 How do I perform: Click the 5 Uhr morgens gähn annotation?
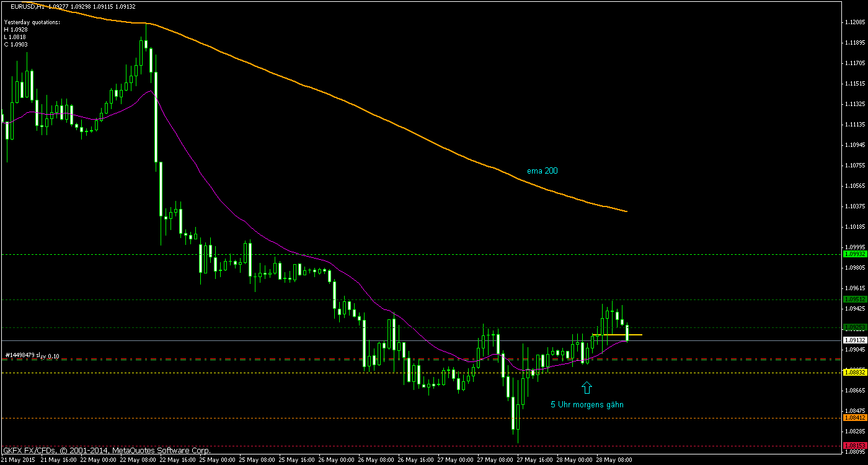[x=588, y=404]
